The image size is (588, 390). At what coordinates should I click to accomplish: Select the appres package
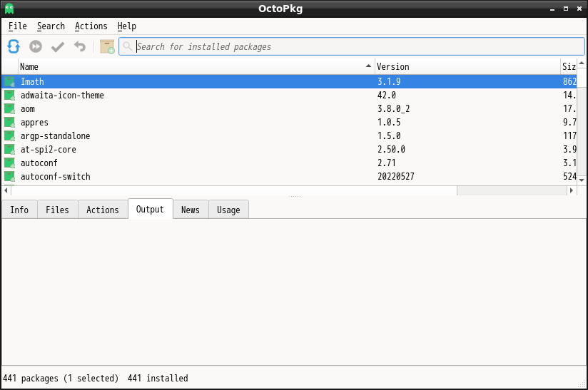289,122
